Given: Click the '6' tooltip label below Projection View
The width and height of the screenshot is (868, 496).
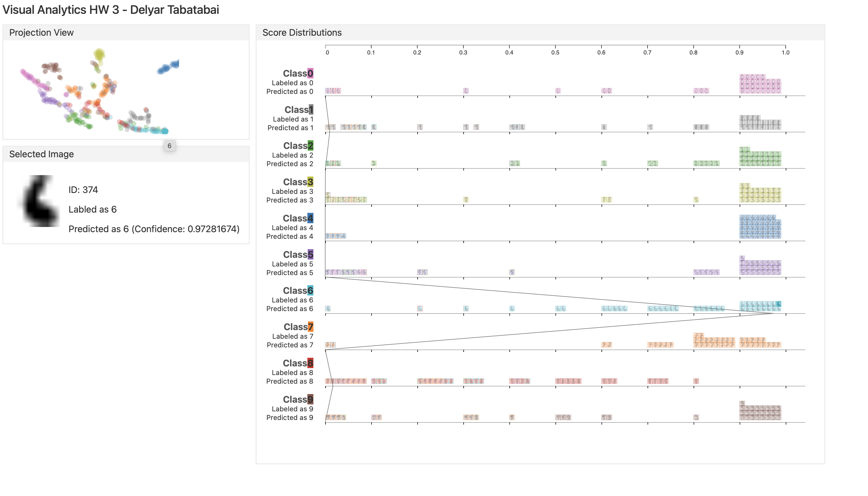Looking at the screenshot, I should (170, 146).
